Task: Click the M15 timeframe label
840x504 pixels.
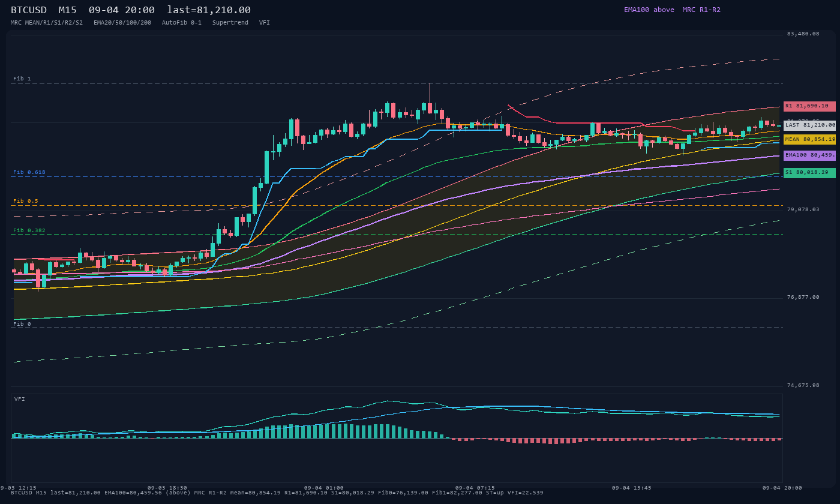Action: tap(68, 10)
